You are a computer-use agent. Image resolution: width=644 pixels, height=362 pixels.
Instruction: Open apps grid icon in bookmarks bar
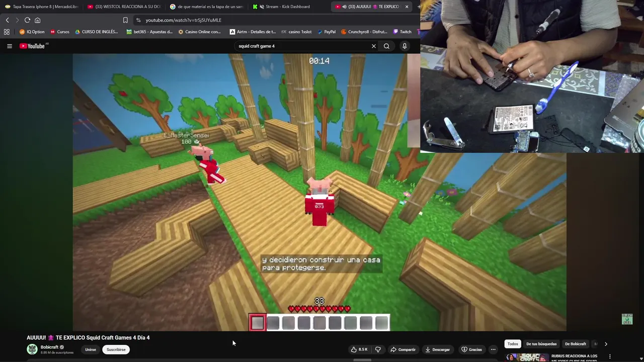point(7,32)
